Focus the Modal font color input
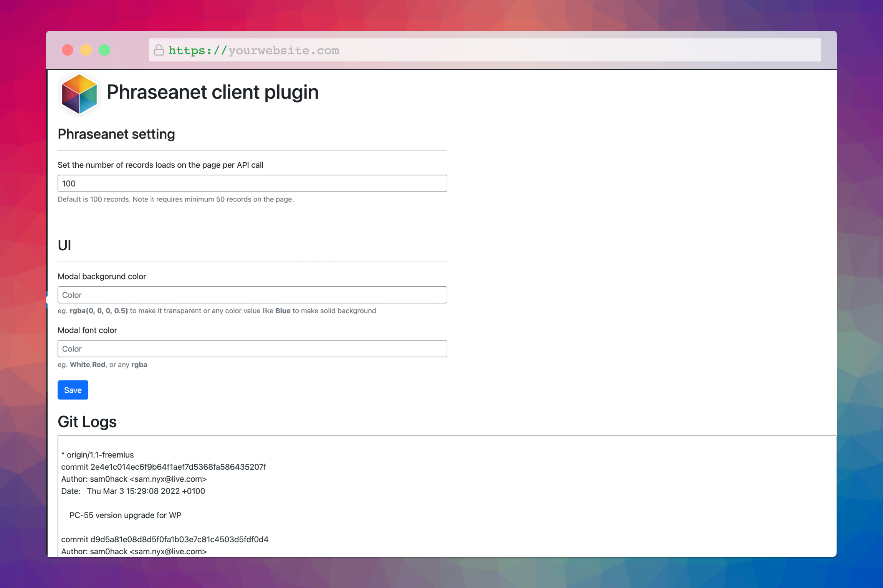This screenshot has width=883, height=588. coord(252,349)
